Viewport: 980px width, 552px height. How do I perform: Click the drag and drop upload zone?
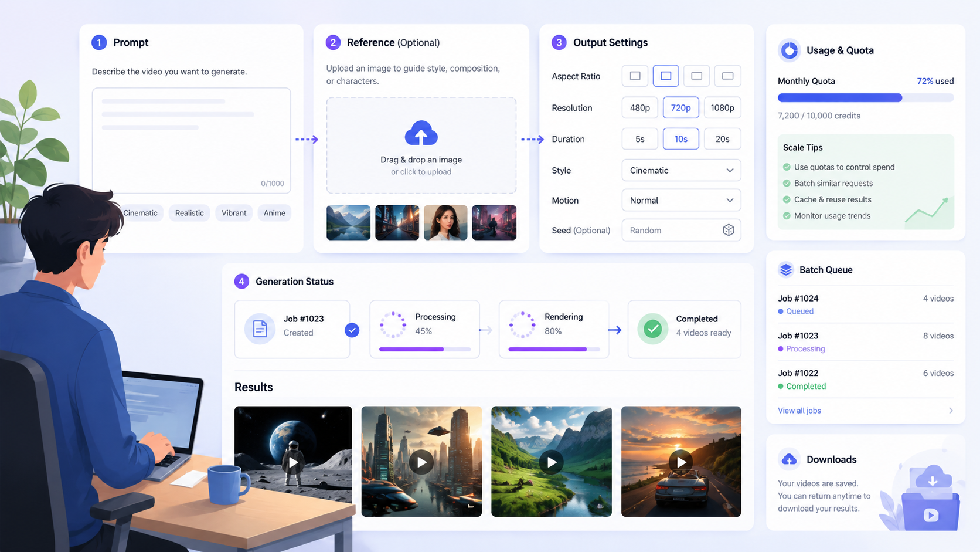click(x=421, y=145)
